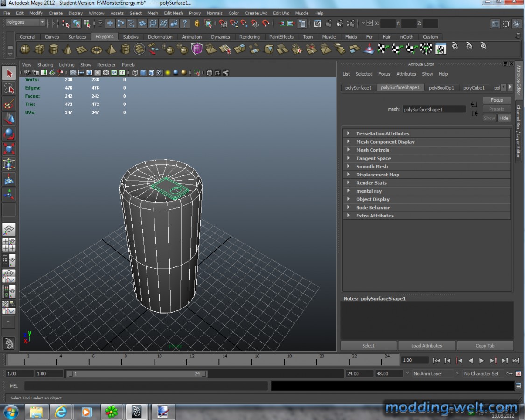Activate the Universal Manipulator tool
The height and width of the screenshot is (420, 525).
9,164
